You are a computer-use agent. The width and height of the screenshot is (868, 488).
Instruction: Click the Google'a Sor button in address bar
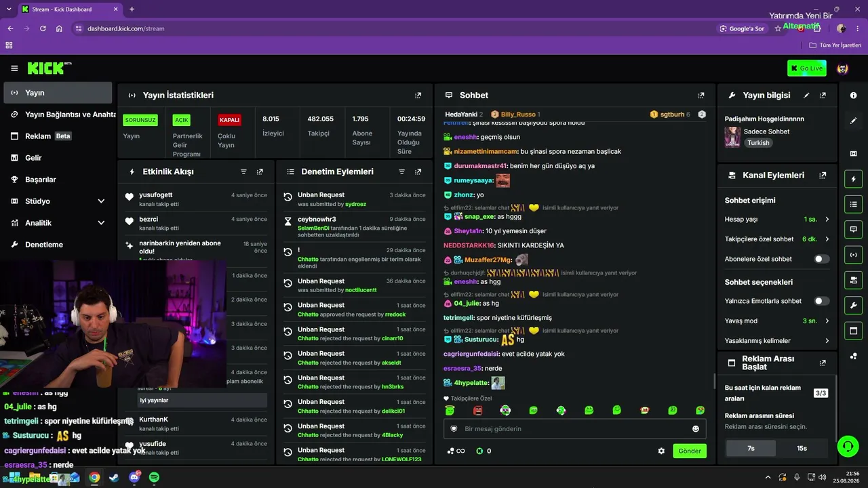743,28
